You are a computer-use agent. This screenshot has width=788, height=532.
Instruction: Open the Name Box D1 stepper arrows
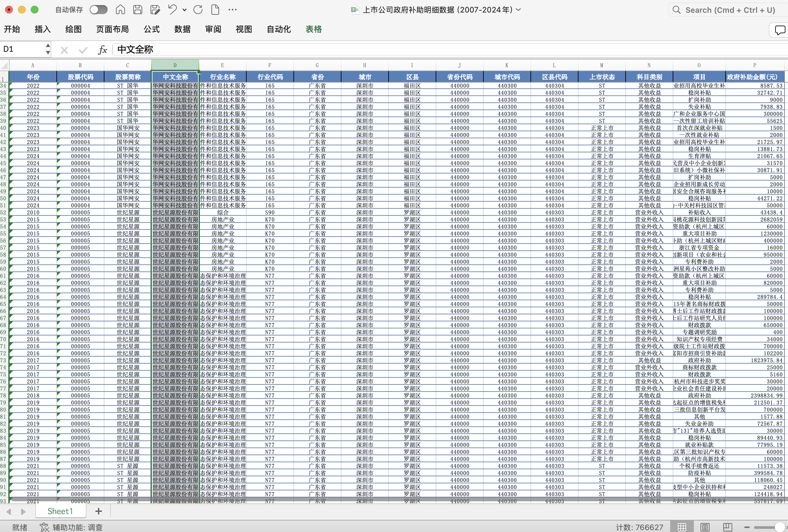click(48, 49)
